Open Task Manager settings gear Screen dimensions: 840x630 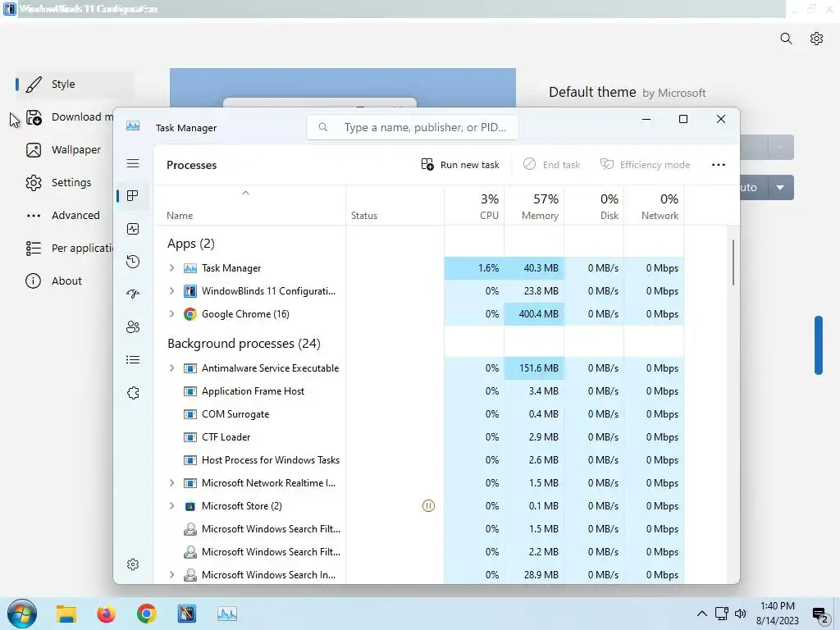(x=133, y=564)
